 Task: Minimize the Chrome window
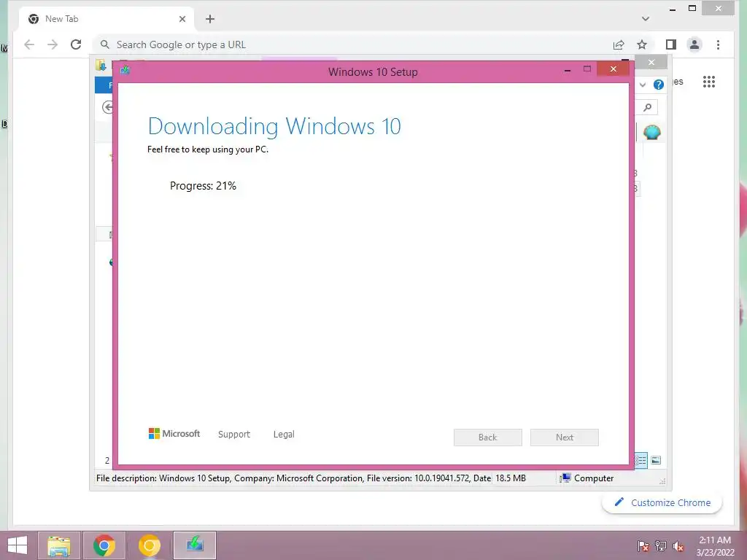[672, 9]
